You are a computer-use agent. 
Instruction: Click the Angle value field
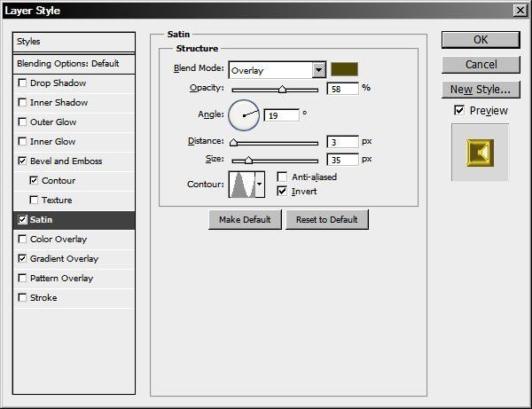pos(281,115)
